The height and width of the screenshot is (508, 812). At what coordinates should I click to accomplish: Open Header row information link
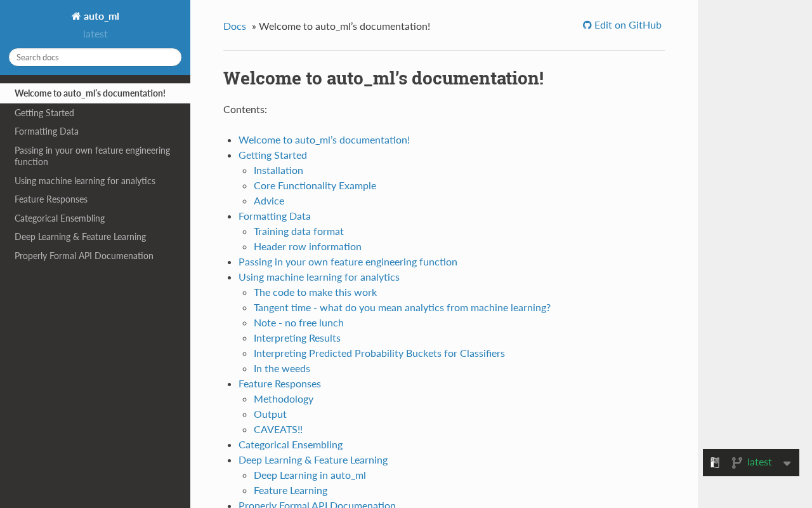tap(308, 246)
